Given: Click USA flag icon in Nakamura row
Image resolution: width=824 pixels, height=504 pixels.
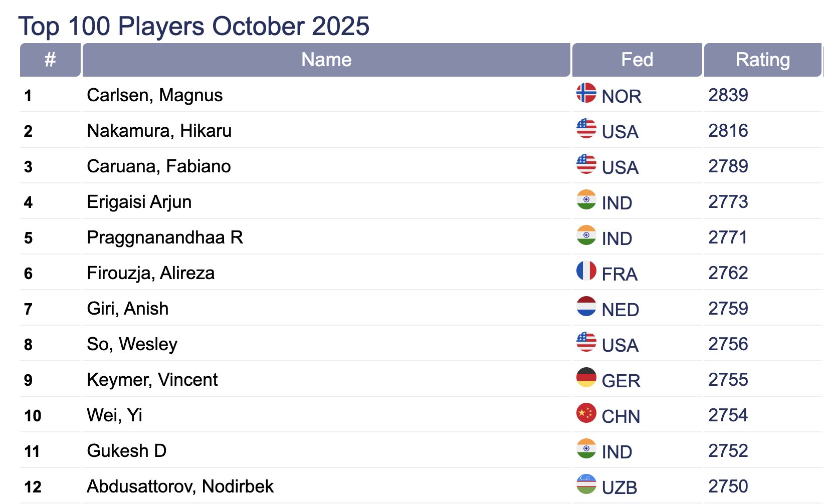Looking at the screenshot, I should click(586, 129).
